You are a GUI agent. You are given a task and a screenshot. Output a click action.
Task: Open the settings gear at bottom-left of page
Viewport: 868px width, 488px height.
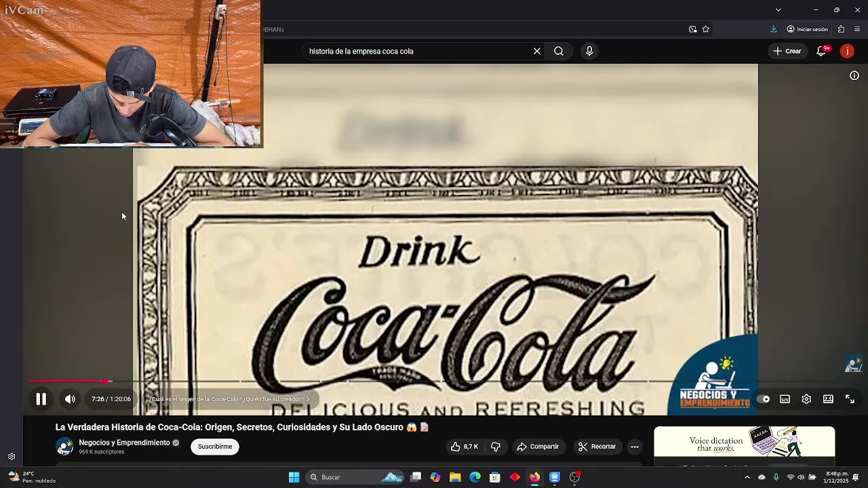pyautogui.click(x=12, y=457)
